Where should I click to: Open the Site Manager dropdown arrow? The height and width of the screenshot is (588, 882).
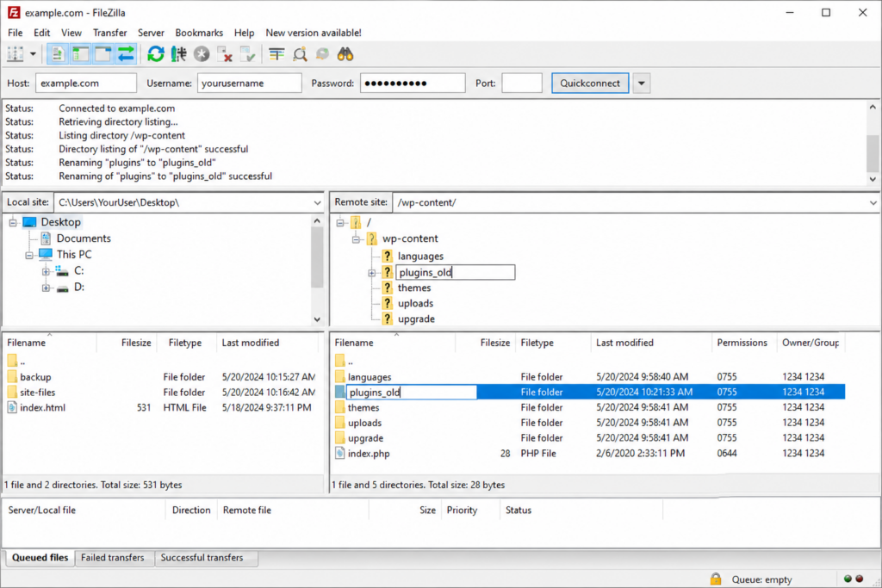(x=33, y=54)
